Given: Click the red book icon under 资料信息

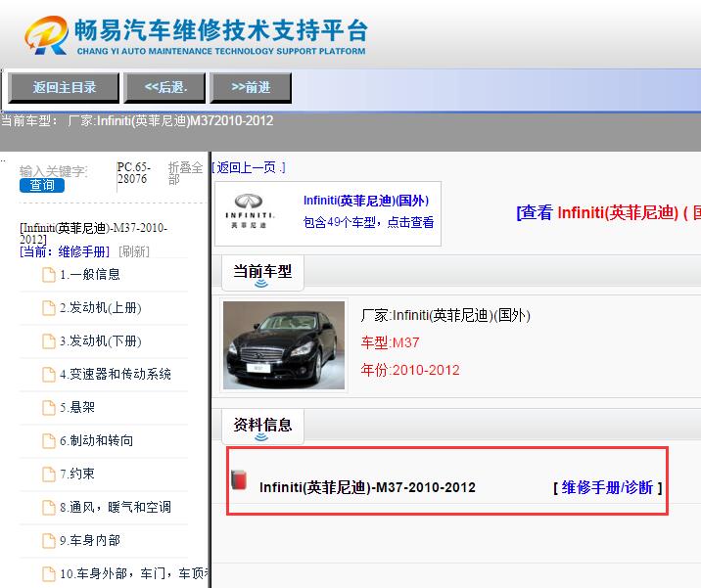Looking at the screenshot, I should (x=239, y=480).
